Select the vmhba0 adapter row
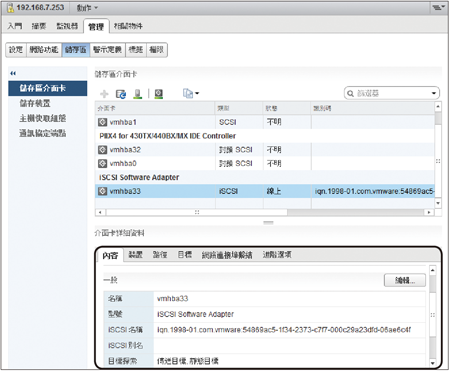Image resolution: width=450 pixels, height=371 pixels. [265, 163]
